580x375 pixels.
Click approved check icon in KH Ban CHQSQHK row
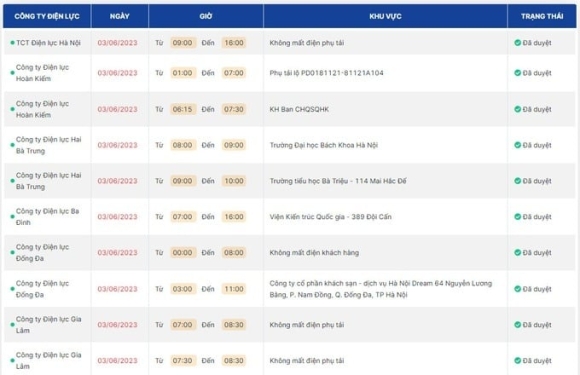coord(517,109)
